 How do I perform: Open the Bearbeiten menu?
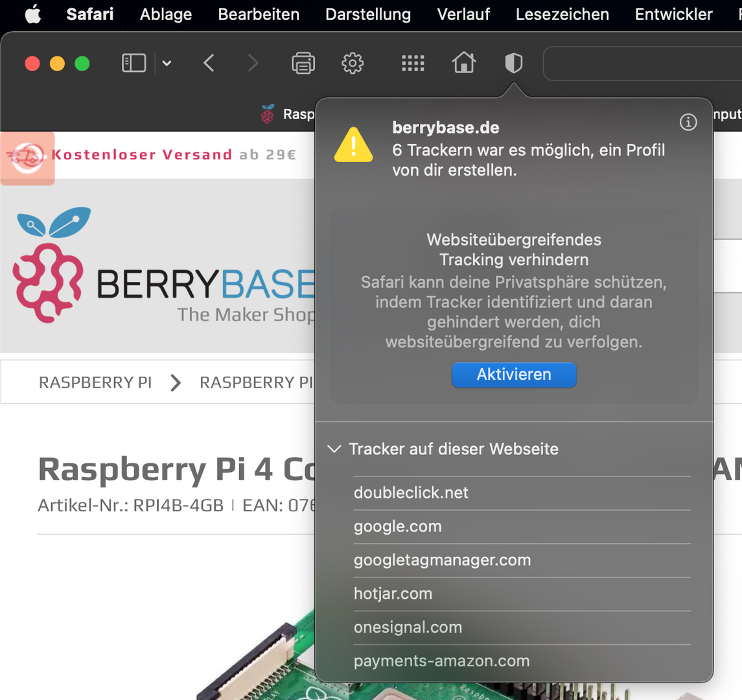tap(259, 14)
